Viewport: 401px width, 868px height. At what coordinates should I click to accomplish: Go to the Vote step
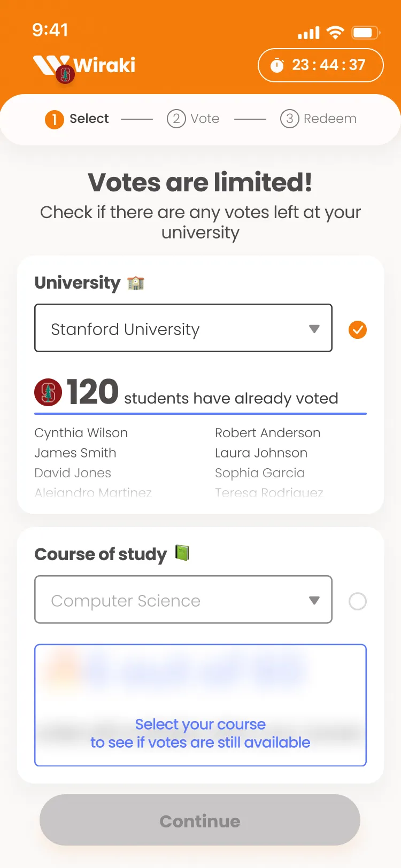(x=194, y=119)
